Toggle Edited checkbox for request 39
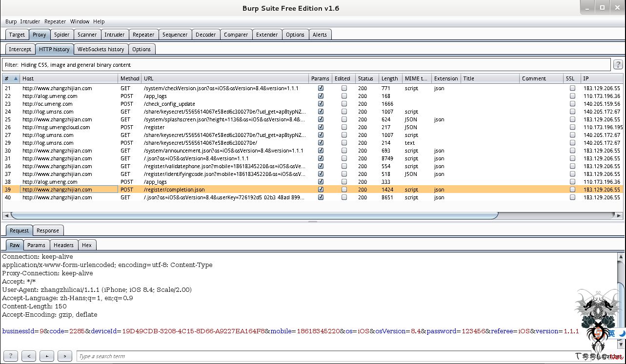The height and width of the screenshot is (364, 626). point(344,190)
